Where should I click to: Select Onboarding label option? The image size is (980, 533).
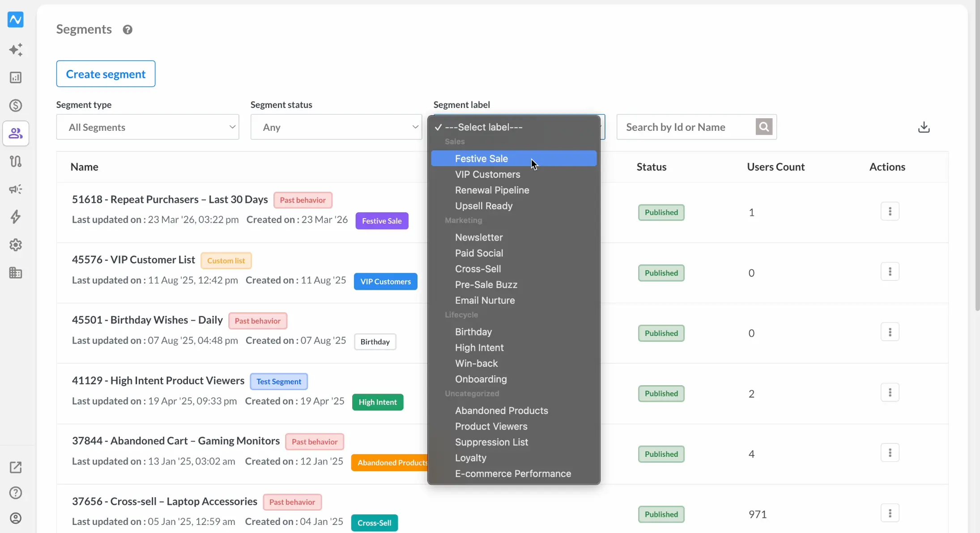514,379
